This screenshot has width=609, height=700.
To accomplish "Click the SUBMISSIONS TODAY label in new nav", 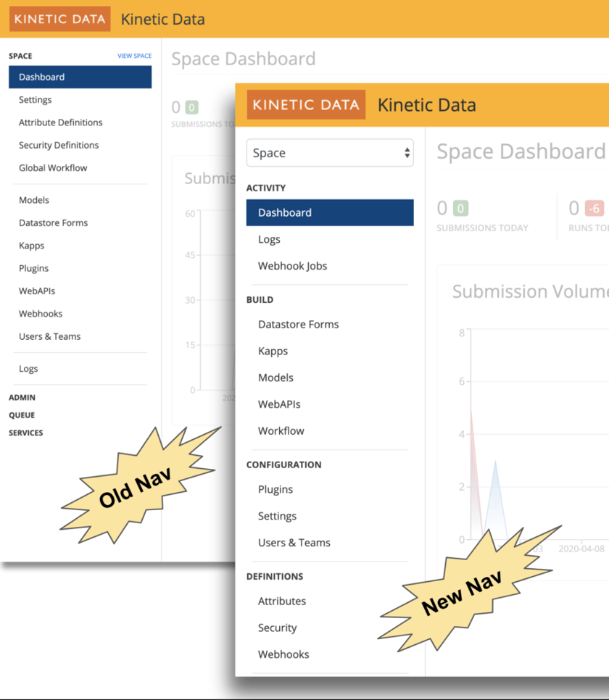I will (482, 228).
